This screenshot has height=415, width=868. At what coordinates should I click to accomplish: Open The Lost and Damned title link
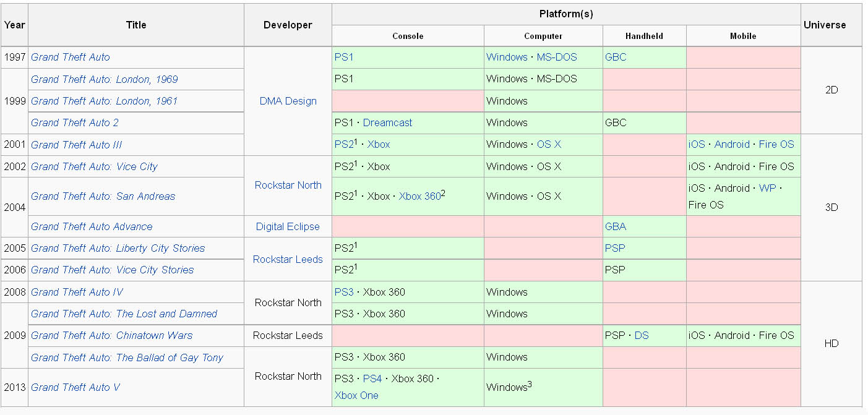(x=124, y=314)
